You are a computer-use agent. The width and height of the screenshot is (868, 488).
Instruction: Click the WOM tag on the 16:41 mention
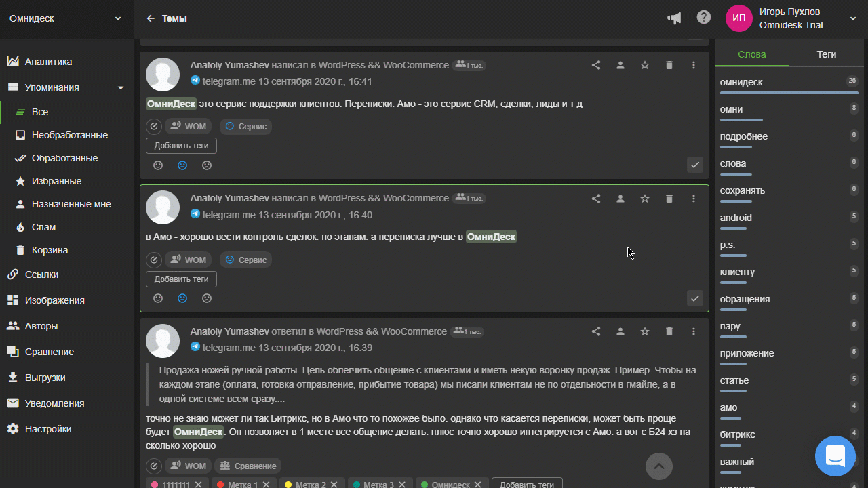coord(188,126)
